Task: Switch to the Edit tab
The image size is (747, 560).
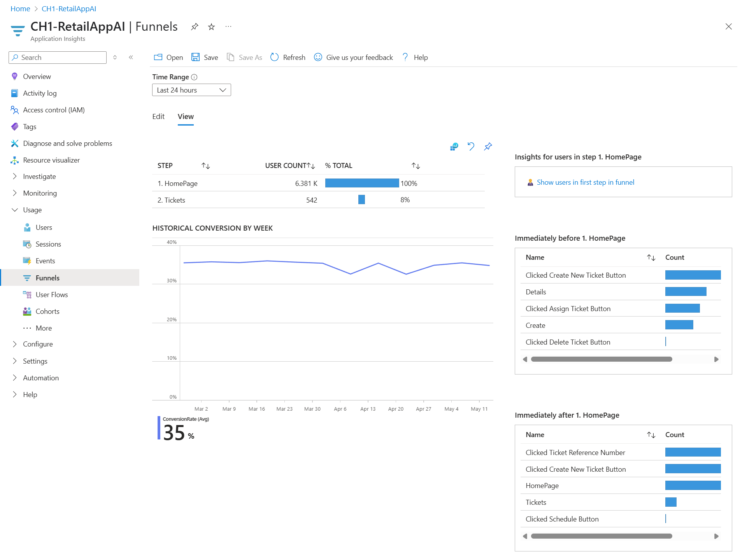Action: [x=158, y=116]
